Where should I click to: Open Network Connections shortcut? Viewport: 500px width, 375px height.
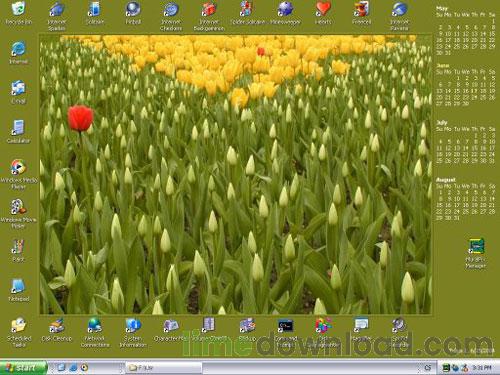95,332
